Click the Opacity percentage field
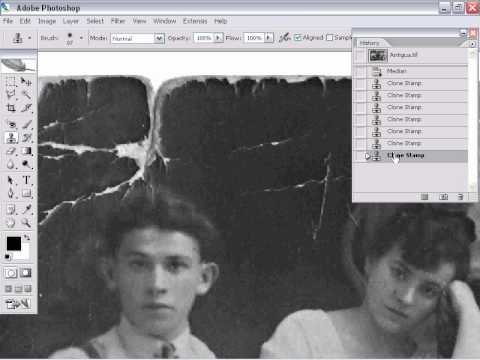The height and width of the screenshot is (360, 480). click(203, 38)
